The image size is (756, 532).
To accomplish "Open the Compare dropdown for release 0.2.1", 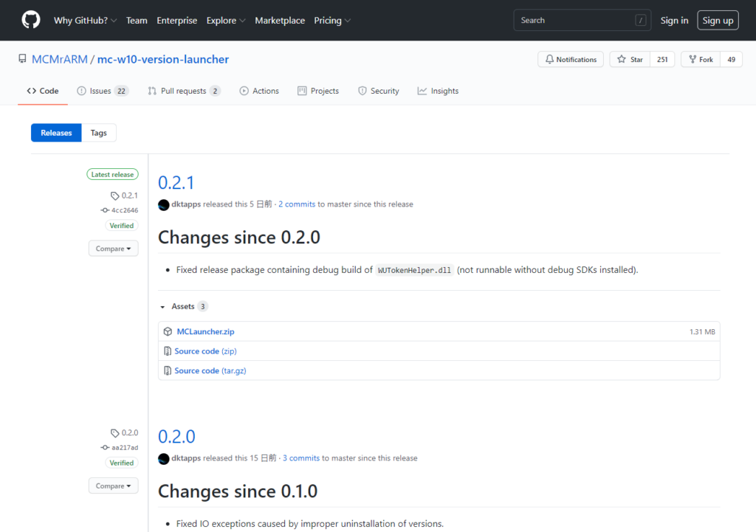I will [x=113, y=249].
